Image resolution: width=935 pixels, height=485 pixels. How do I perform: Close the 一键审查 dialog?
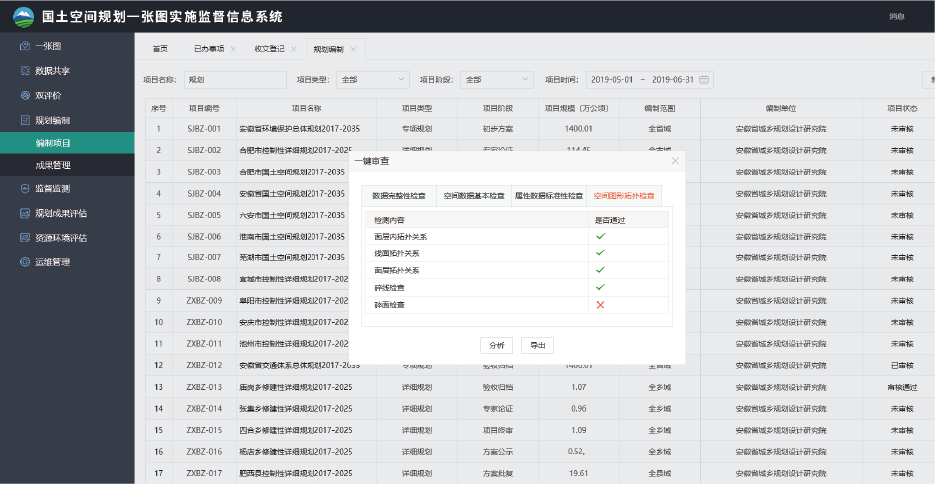(675, 160)
